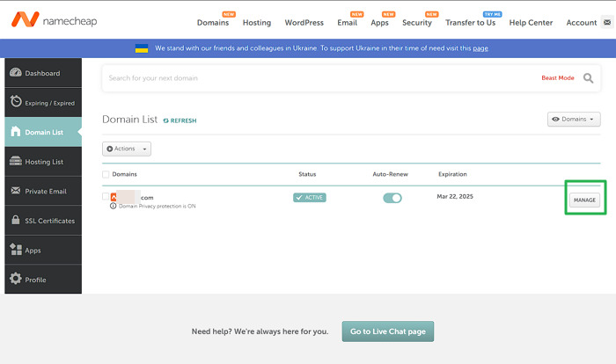Turn off the Auto-Renew switch

(392, 198)
